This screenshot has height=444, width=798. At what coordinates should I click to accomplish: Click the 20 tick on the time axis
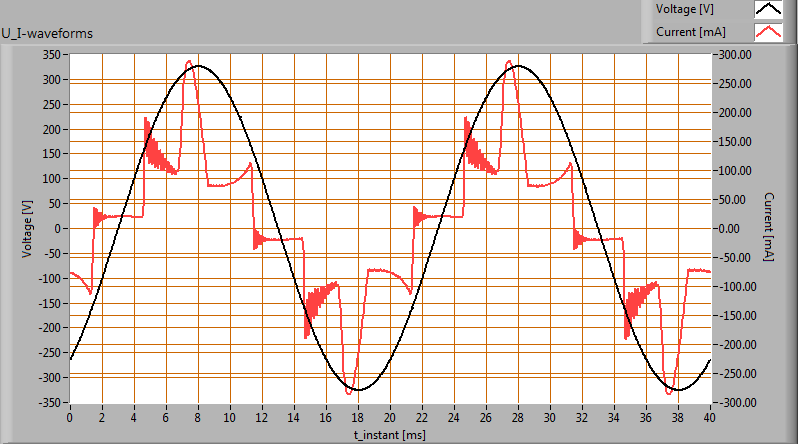click(390, 415)
